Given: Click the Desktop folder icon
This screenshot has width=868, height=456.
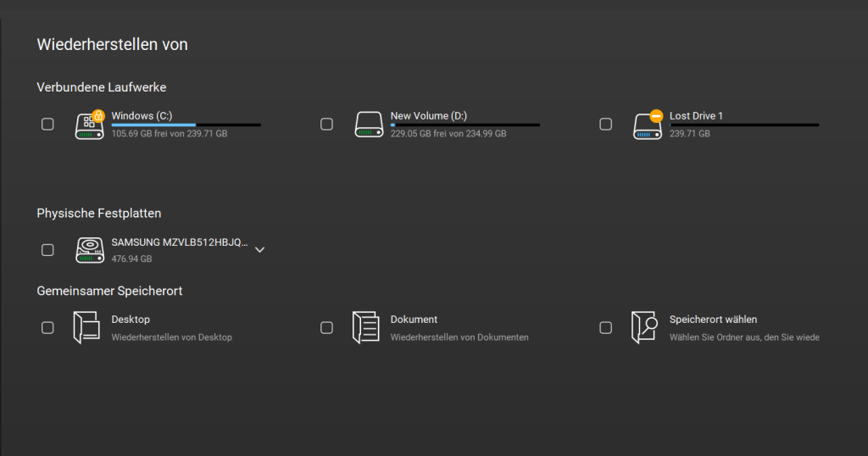Looking at the screenshot, I should [86, 327].
